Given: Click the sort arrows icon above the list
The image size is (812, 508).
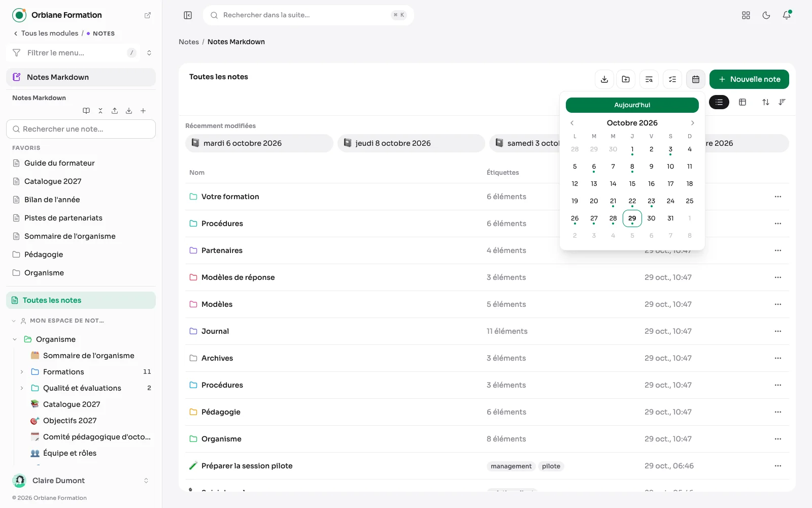Looking at the screenshot, I should pos(766,102).
